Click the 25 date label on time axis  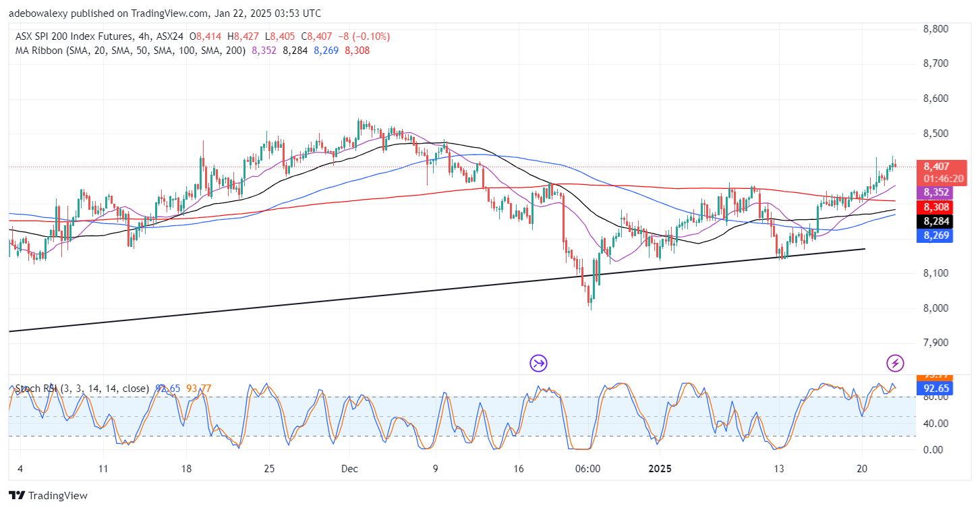point(268,468)
